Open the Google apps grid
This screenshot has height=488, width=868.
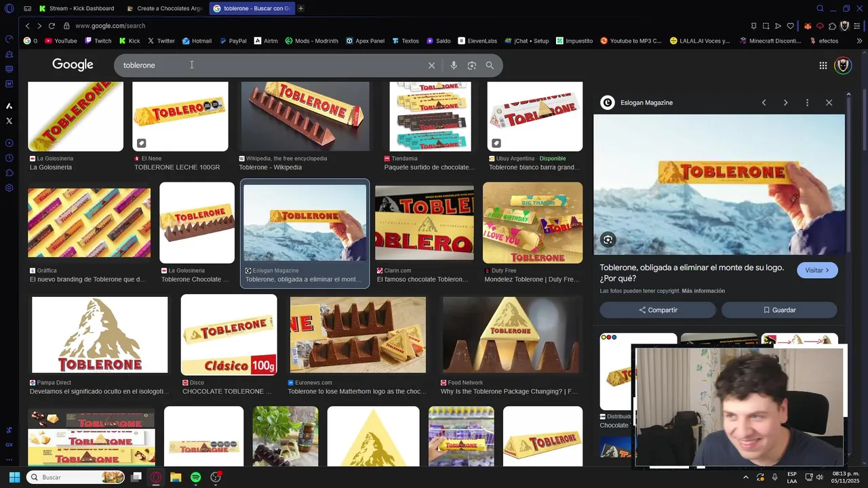(823, 65)
